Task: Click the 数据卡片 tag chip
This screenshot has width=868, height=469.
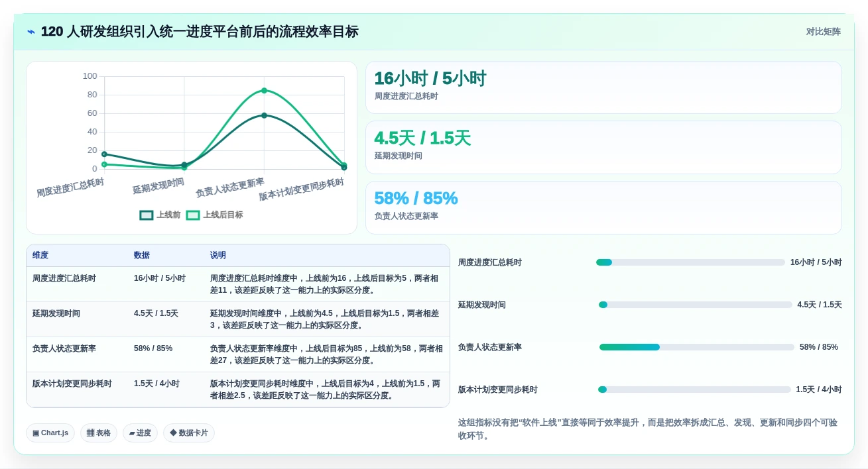Action: click(x=189, y=433)
